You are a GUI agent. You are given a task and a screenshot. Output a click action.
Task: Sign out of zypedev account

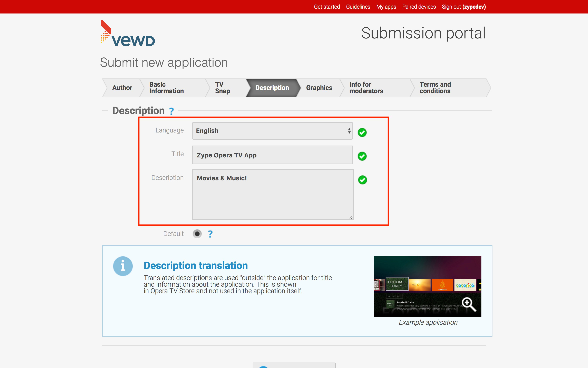click(x=464, y=7)
